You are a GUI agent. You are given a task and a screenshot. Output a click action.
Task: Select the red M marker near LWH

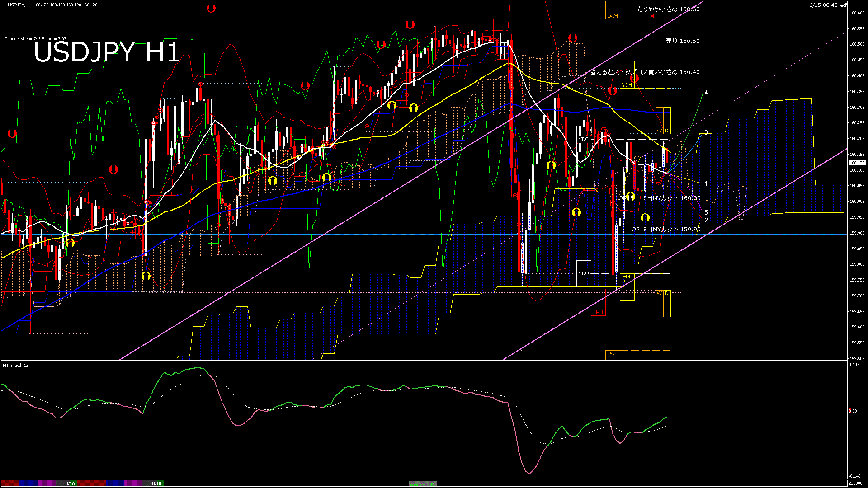point(652,16)
